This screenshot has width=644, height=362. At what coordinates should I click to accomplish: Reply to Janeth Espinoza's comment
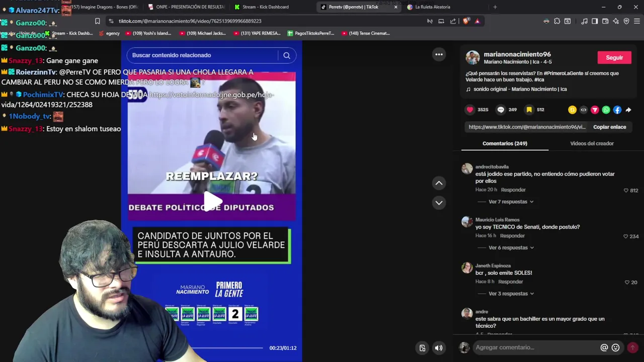[x=510, y=282]
